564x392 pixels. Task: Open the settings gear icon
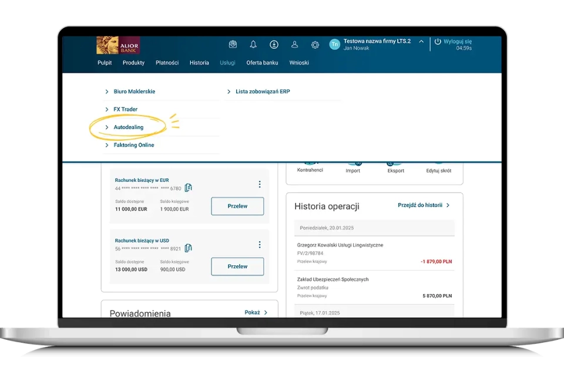315,45
